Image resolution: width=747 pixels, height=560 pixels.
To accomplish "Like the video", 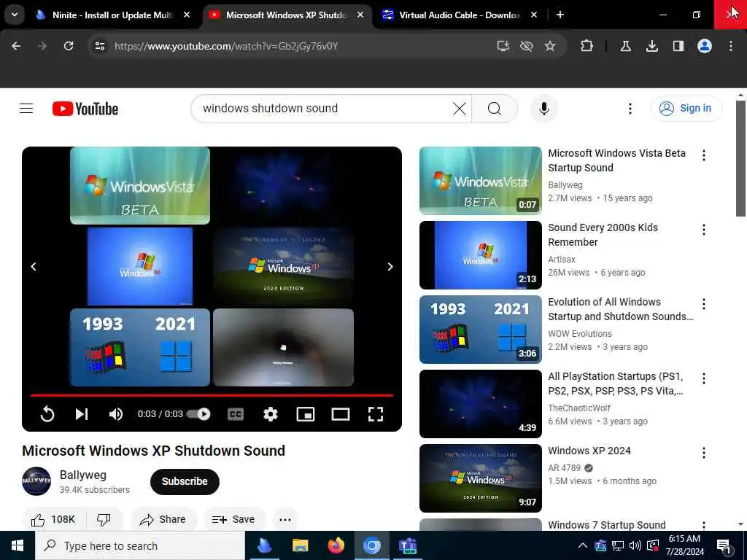I will [53, 519].
